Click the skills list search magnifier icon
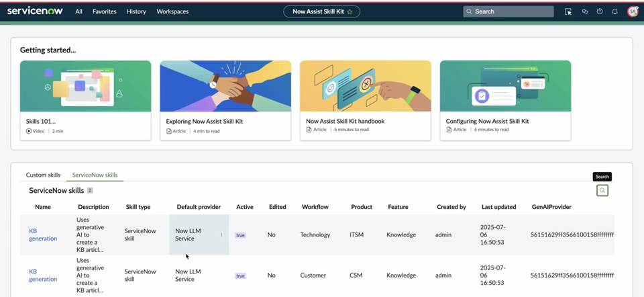 tap(602, 190)
